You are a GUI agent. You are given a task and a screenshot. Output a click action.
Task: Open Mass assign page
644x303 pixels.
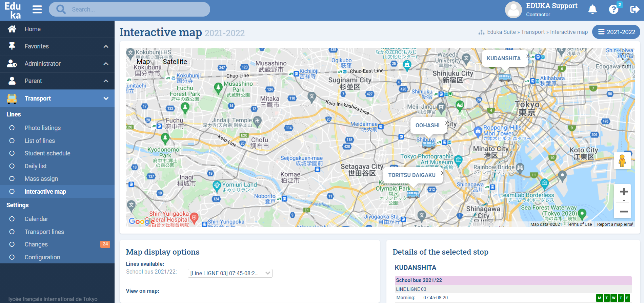41,179
